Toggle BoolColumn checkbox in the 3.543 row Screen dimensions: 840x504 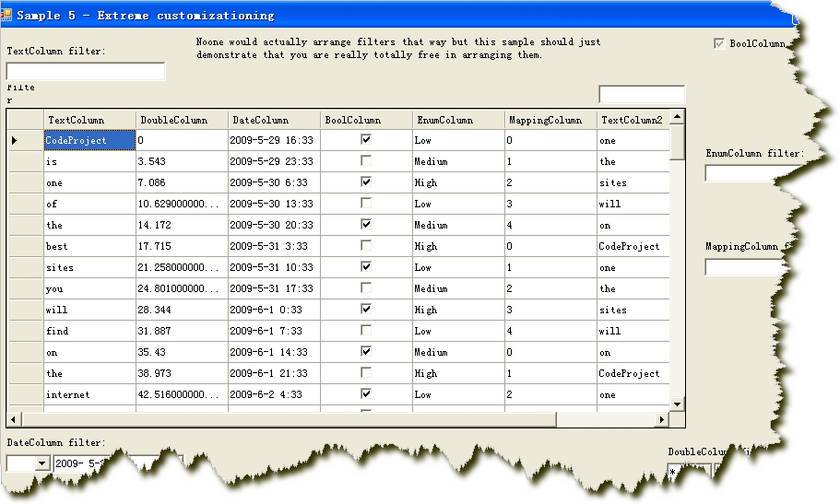(366, 160)
